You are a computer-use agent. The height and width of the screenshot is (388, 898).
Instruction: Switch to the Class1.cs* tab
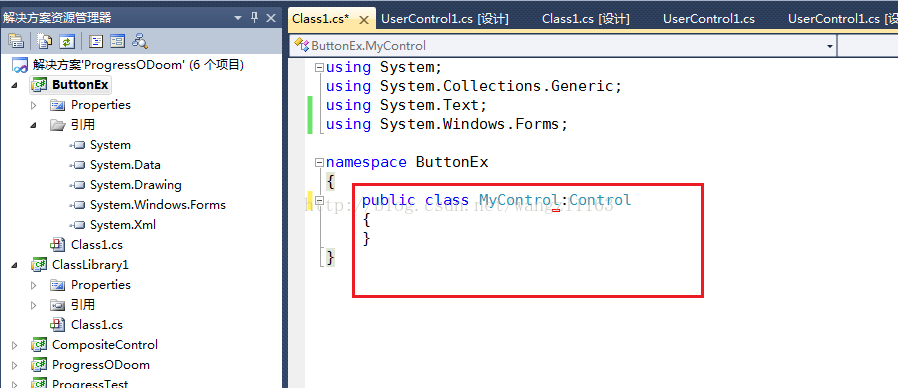(320, 19)
